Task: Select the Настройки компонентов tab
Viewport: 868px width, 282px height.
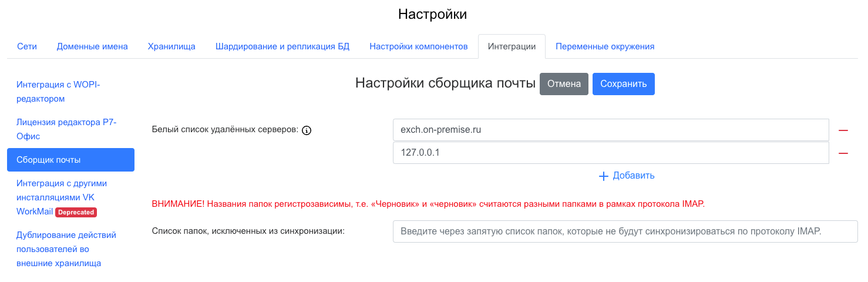Action: pyautogui.click(x=419, y=46)
